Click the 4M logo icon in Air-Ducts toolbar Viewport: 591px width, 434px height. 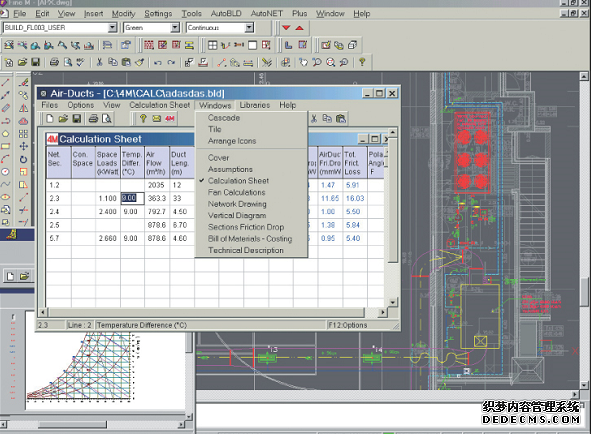tap(170, 119)
